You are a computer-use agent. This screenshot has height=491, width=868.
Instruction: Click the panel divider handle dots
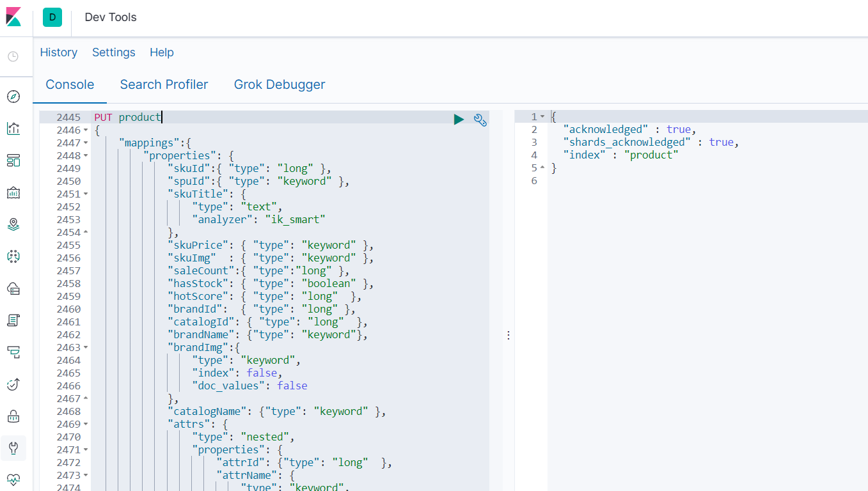tap(509, 335)
